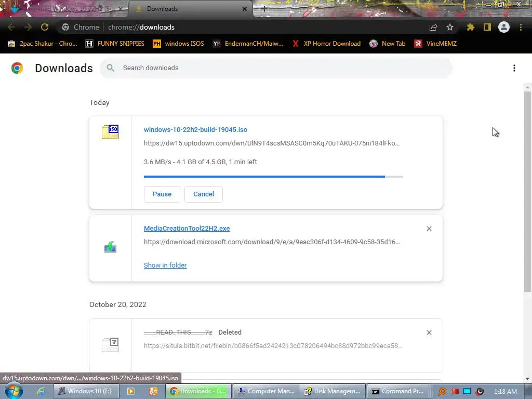Image resolution: width=532 pixels, height=399 pixels.
Task: Open the Downloads page three-dot actions menu
Action: click(514, 68)
